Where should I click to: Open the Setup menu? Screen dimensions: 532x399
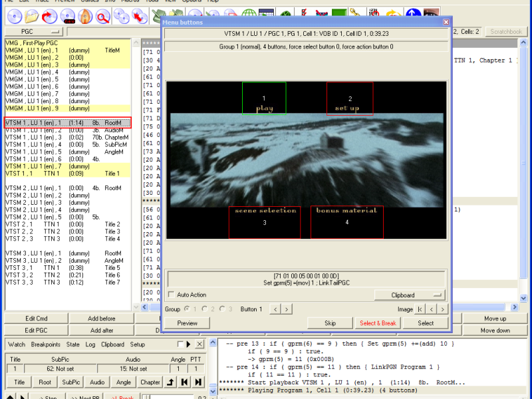pos(138,344)
